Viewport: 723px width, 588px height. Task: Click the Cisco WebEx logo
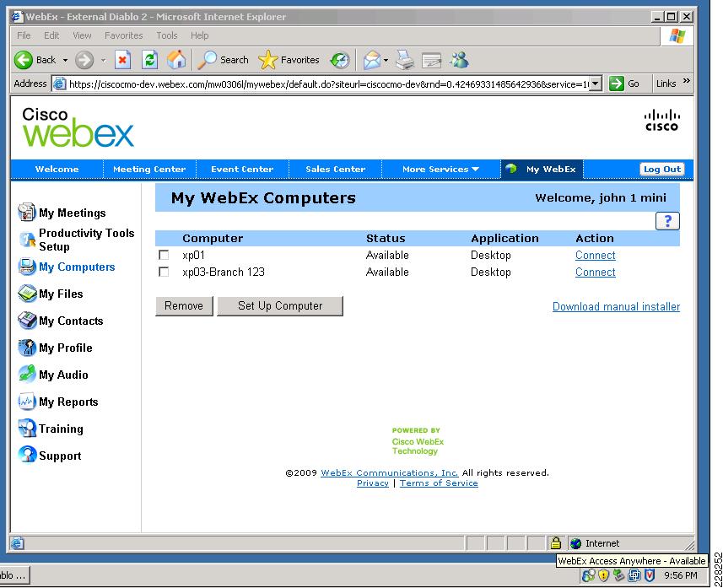78,127
